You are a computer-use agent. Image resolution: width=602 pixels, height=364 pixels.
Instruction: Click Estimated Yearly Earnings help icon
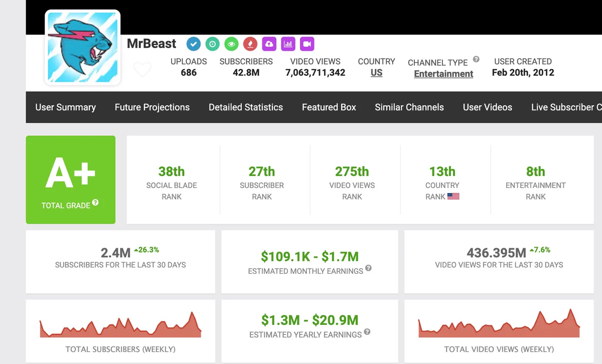pyautogui.click(x=367, y=332)
